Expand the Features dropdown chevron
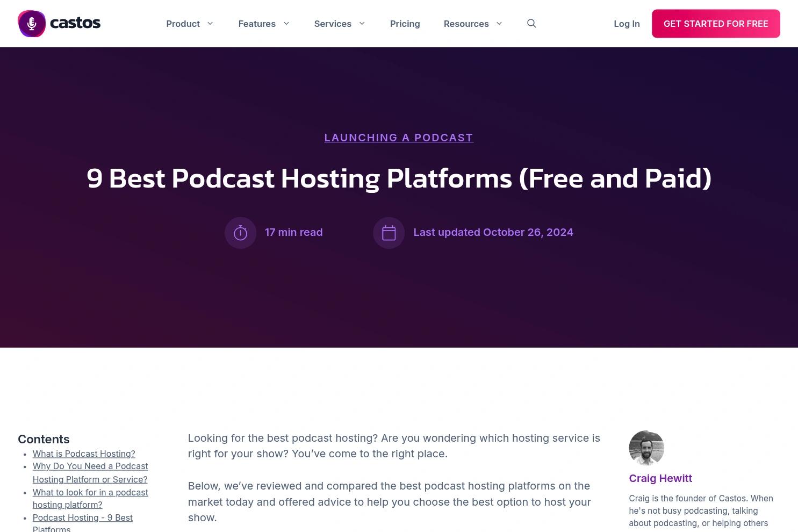The image size is (798, 532). point(286,24)
